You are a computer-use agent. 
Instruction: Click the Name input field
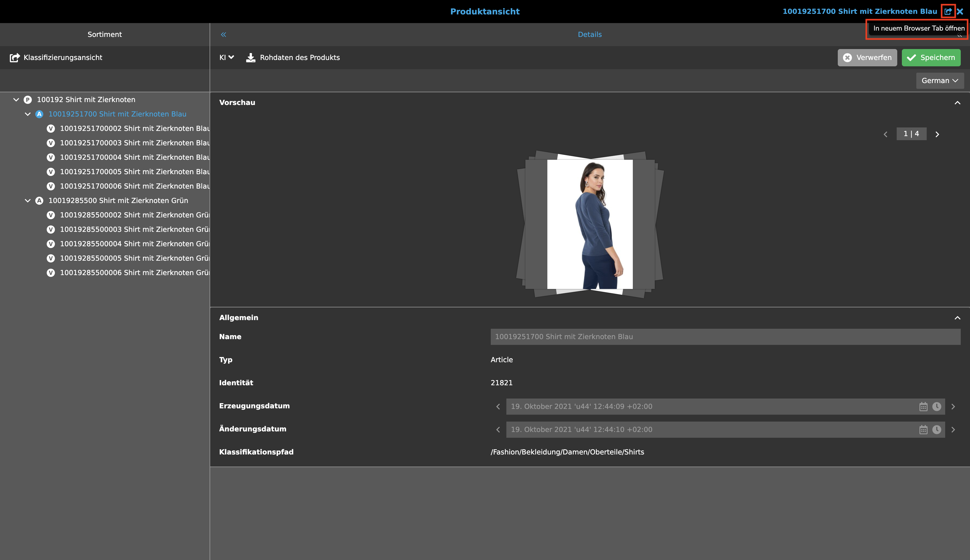pos(725,337)
